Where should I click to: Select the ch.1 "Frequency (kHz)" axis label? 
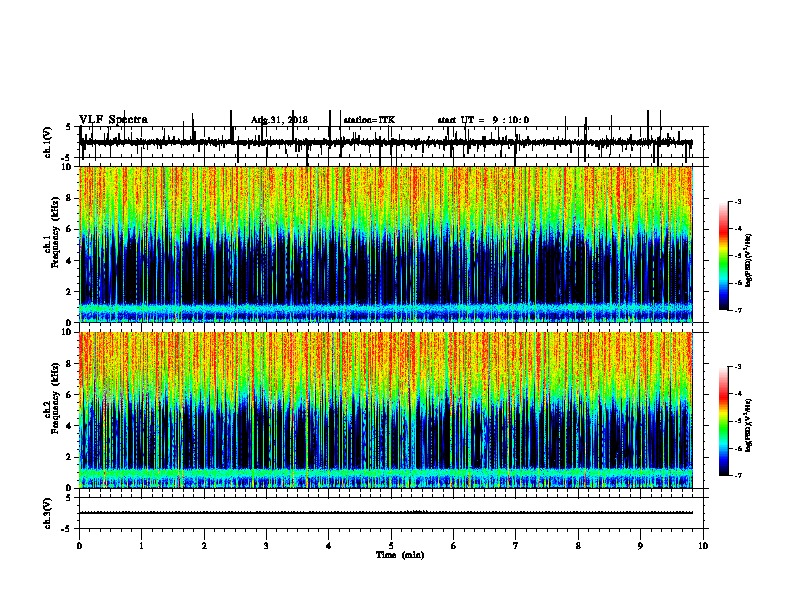point(55,232)
